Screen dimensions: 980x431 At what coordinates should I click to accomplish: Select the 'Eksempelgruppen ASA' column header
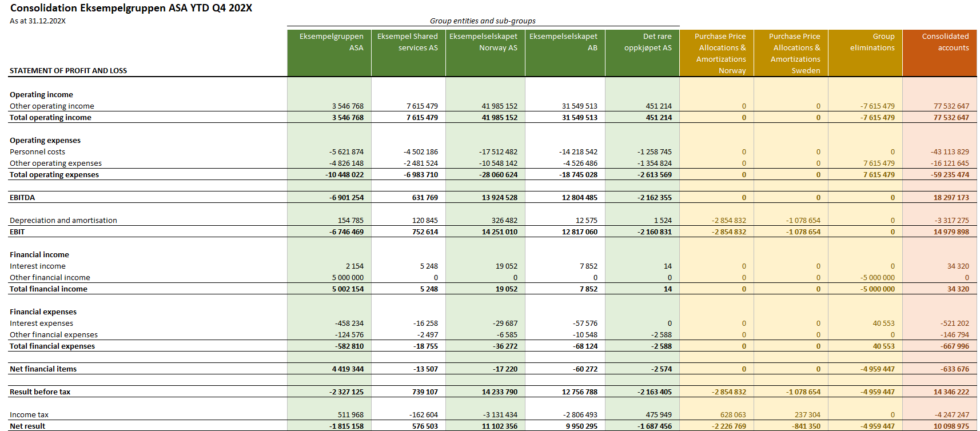pyautogui.click(x=329, y=53)
